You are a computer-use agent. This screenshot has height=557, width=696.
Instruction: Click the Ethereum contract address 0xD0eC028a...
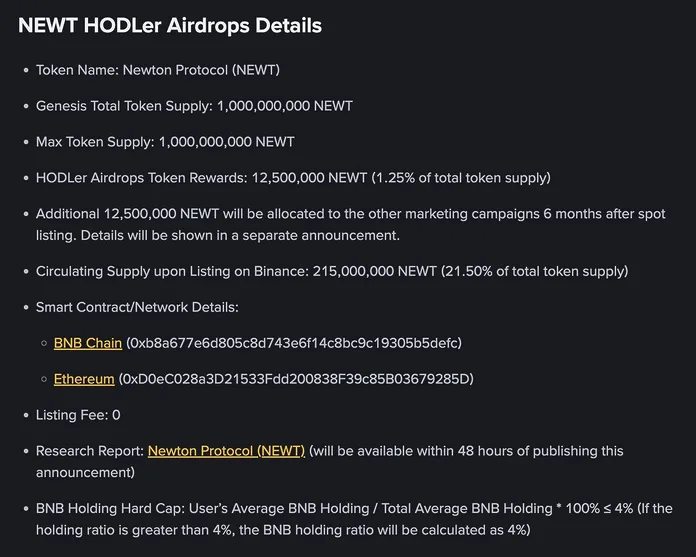pyautogui.click(x=296, y=379)
